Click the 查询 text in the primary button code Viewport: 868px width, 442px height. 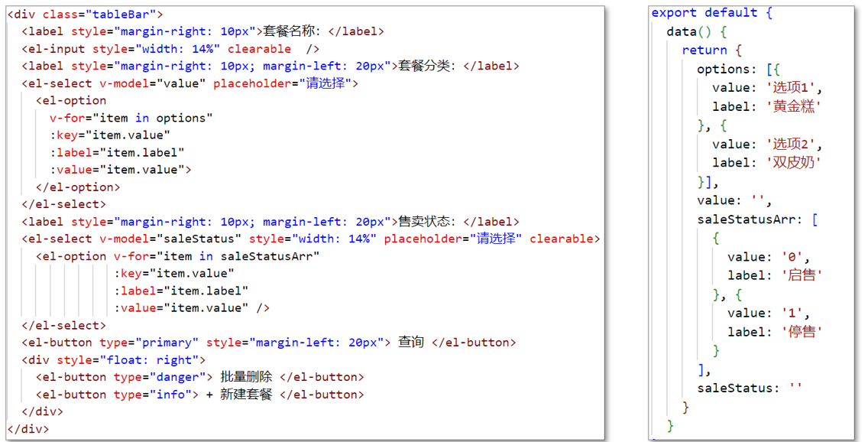pos(411,343)
